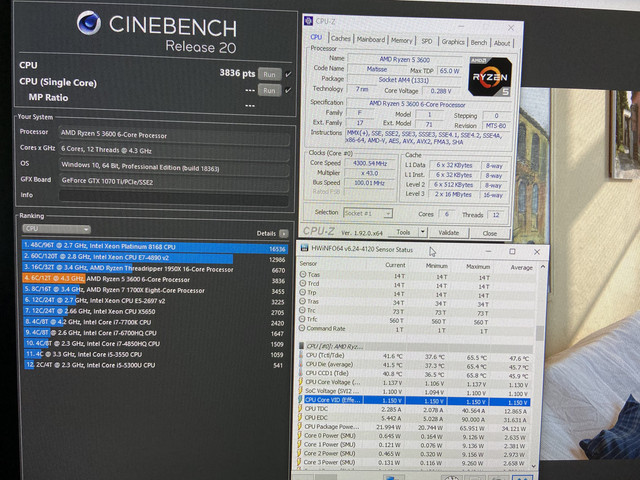Screen dimensions: 640x480
Task: Click thermometer icon beside CPU CCD1 (Tdie)
Action: (x=302, y=373)
